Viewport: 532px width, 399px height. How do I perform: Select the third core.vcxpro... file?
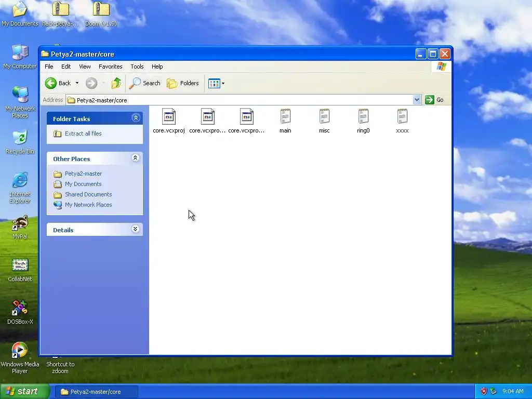[246, 117]
